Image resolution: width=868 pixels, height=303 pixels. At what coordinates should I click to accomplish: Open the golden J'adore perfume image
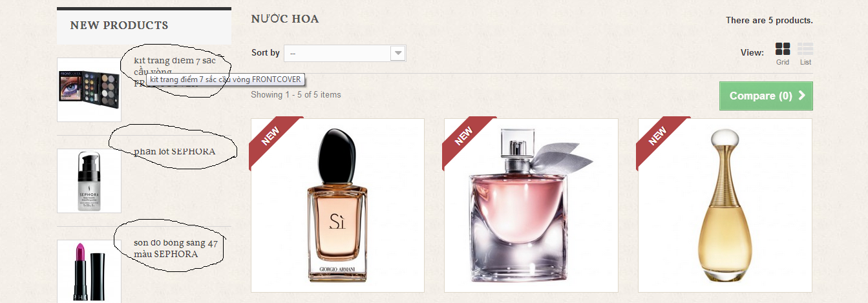725,205
